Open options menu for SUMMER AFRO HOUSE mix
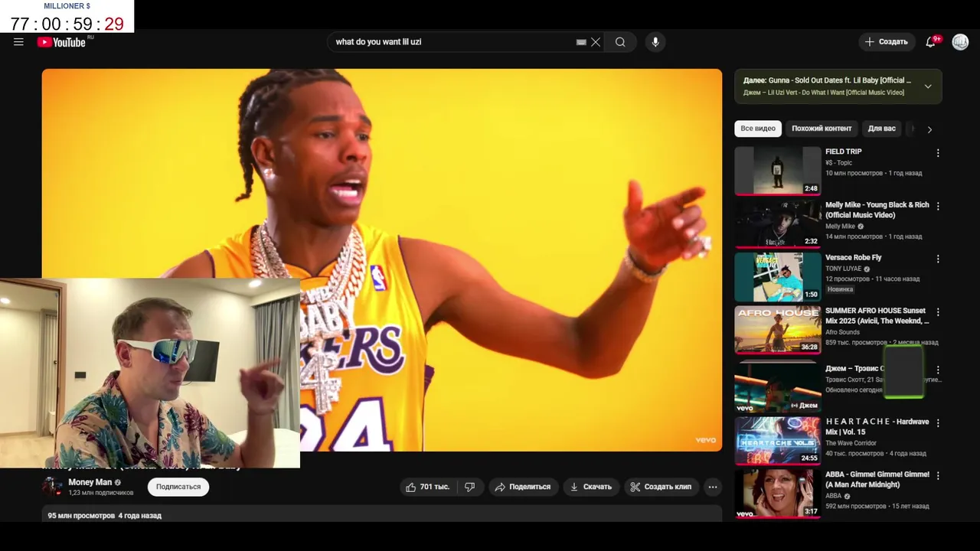The width and height of the screenshot is (980, 551). pyautogui.click(x=938, y=312)
